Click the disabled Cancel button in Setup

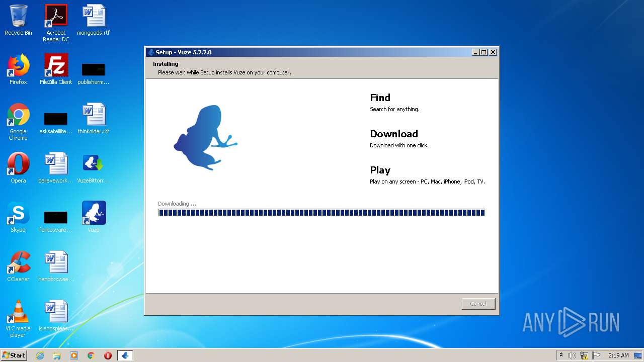(x=478, y=304)
